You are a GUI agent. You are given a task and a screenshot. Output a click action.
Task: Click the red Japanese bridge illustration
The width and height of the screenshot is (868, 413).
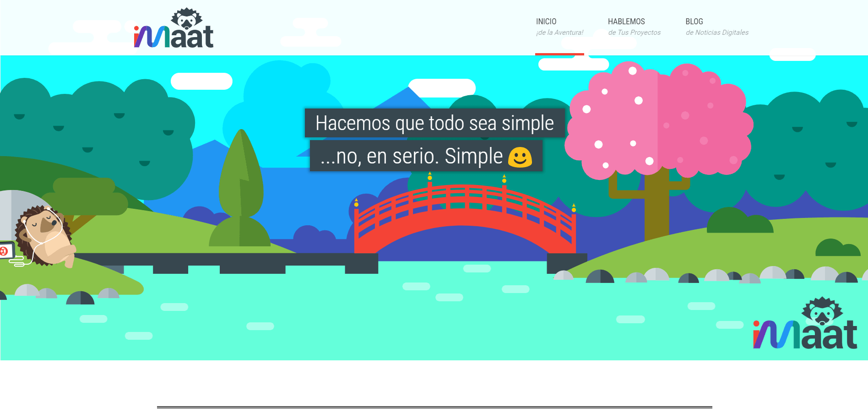tap(465, 215)
